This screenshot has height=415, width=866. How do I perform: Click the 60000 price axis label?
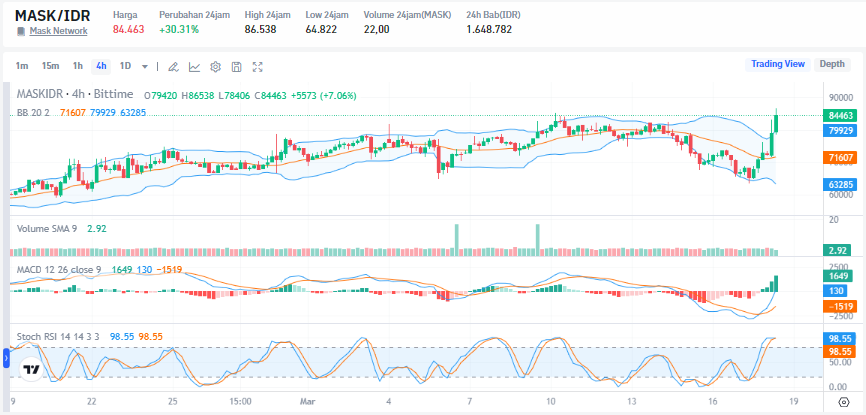click(x=841, y=195)
